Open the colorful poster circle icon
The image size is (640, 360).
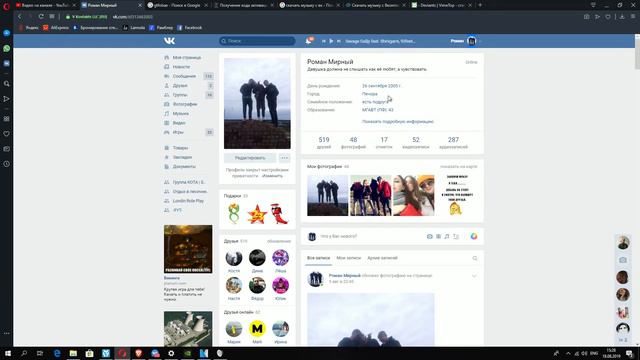click(473, 236)
